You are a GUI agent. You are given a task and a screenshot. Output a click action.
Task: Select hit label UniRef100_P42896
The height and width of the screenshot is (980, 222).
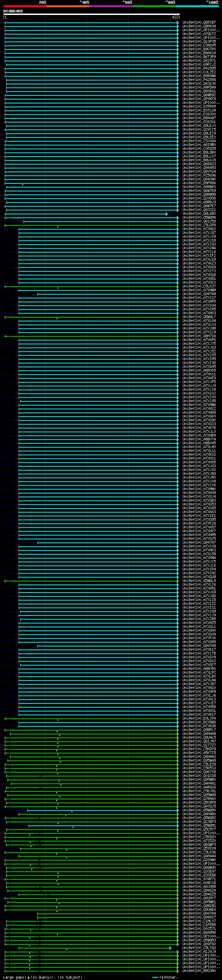point(199,80)
